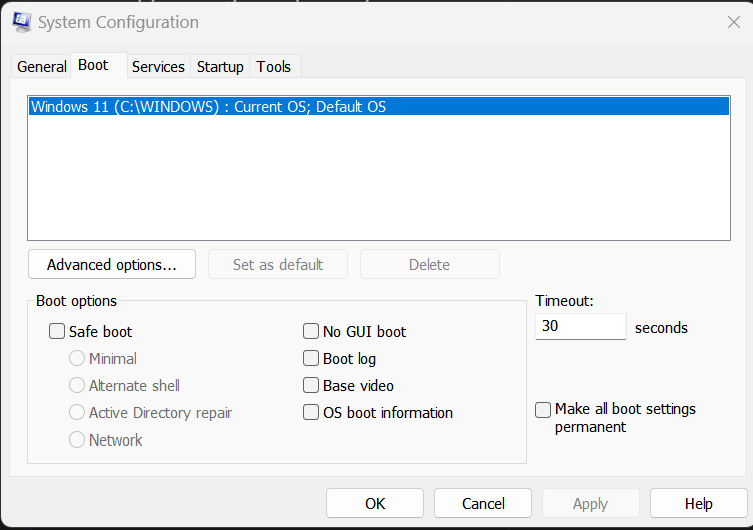Open the Tools tab
This screenshot has width=753, height=530.
273,67
